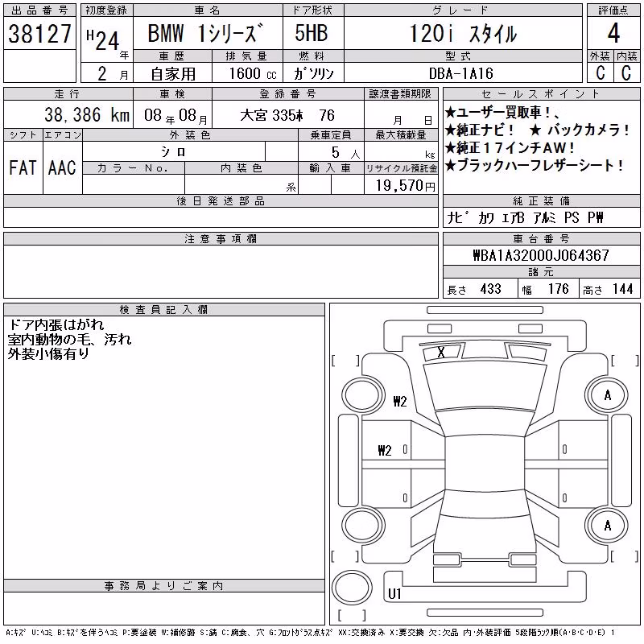644x644 pixels.
Task: Select the 検査員記入欄 section header
Action: click(163, 310)
